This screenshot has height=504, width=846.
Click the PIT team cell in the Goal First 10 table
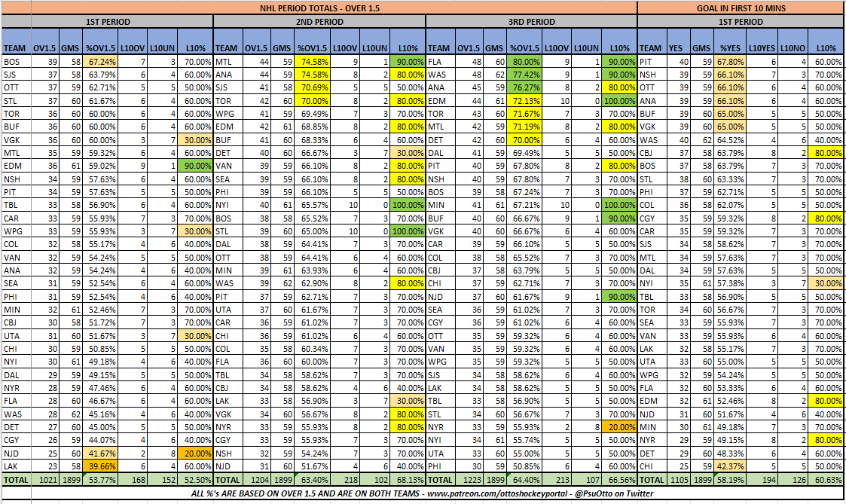pyautogui.click(x=652, y=62)
